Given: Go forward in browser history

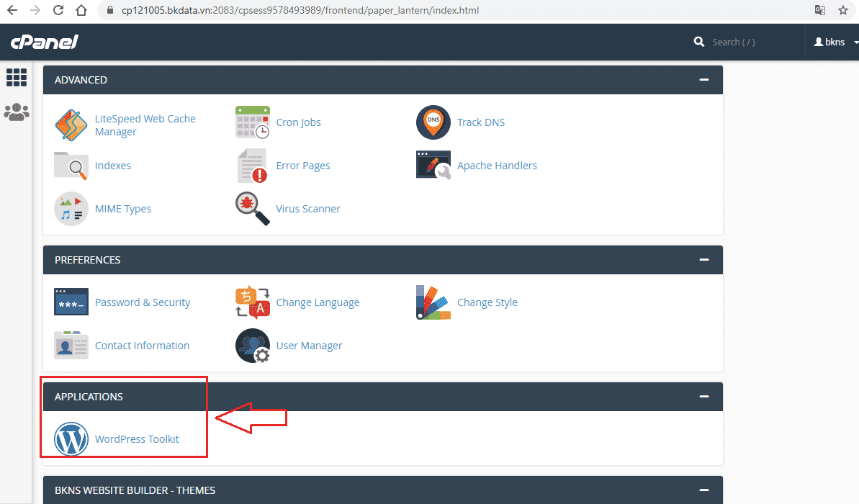Looking at the screenshot, I should (x=35, y=10).
